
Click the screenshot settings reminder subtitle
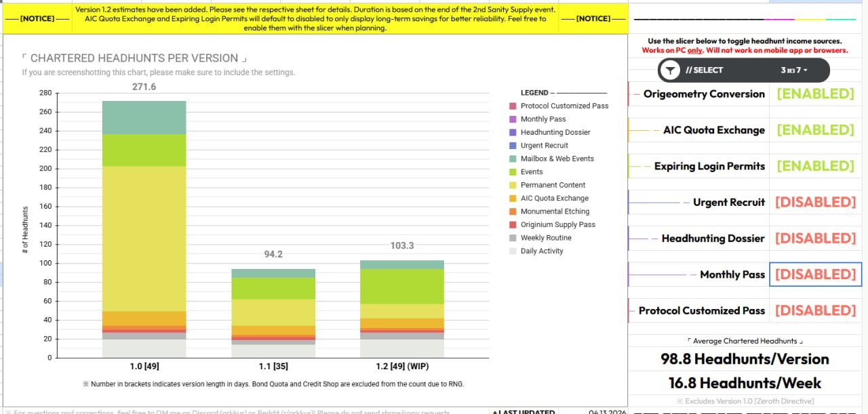coord(158,73)
